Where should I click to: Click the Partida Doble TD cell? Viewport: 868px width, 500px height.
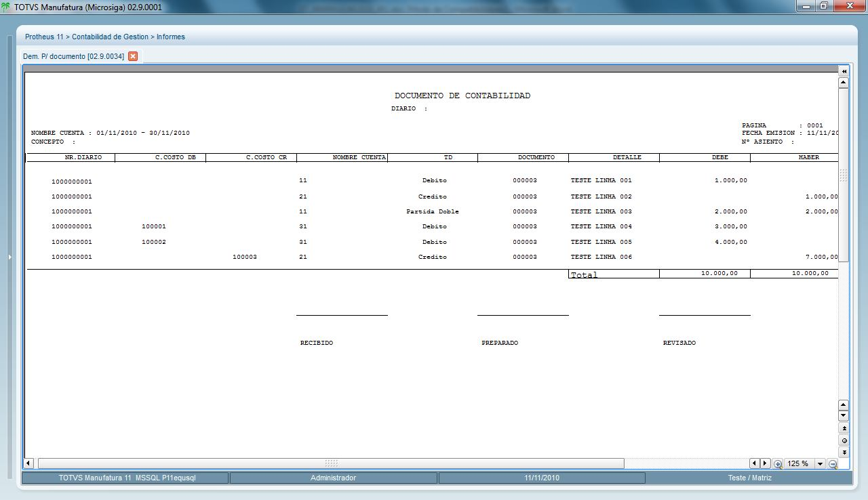point(433,211)
